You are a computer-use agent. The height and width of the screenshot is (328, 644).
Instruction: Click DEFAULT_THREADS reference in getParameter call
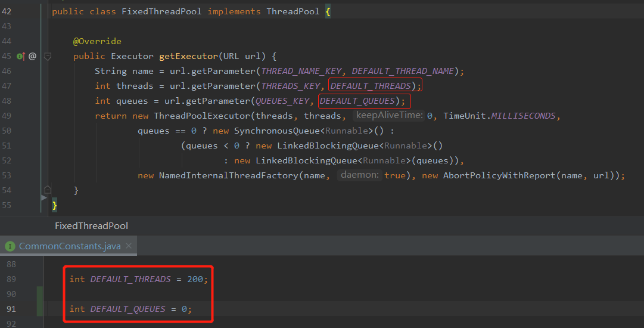pos(371,86)
